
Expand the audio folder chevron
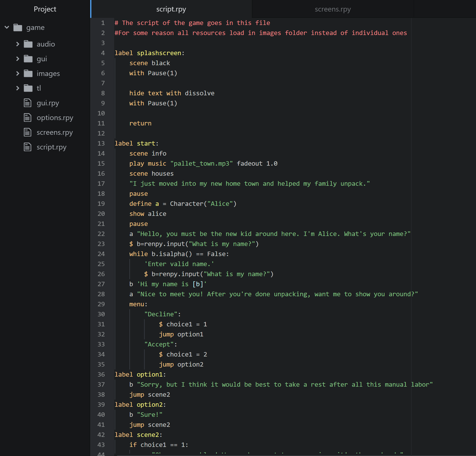17,44
